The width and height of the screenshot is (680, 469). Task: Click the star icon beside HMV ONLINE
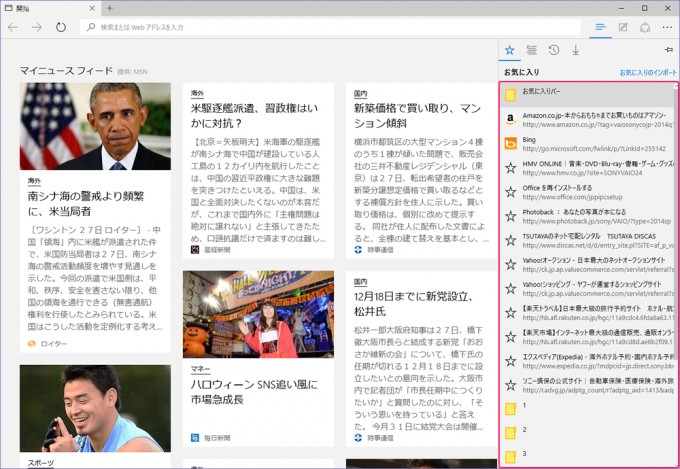pos(511,168)
